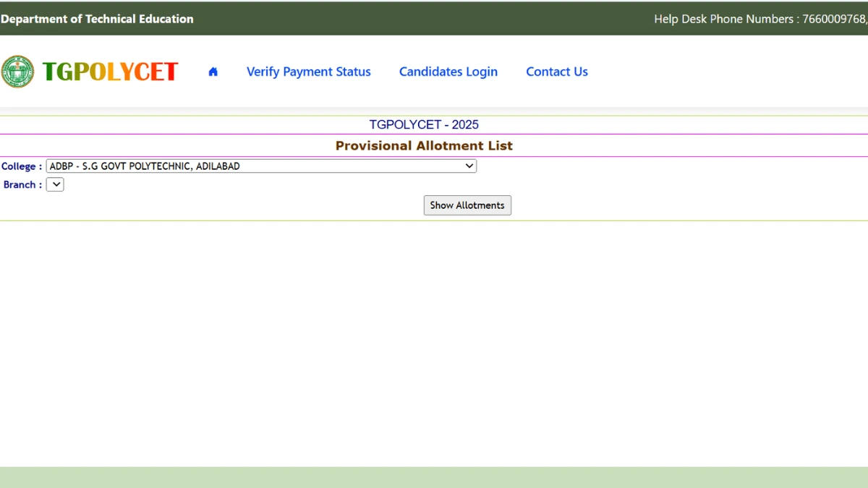Click the 'College :' label
868x488 pixels.
coord(22,166)
